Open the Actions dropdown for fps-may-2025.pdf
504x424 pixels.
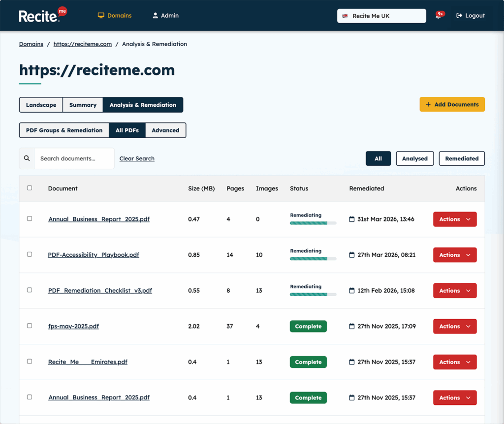click(x=454, y=326)
